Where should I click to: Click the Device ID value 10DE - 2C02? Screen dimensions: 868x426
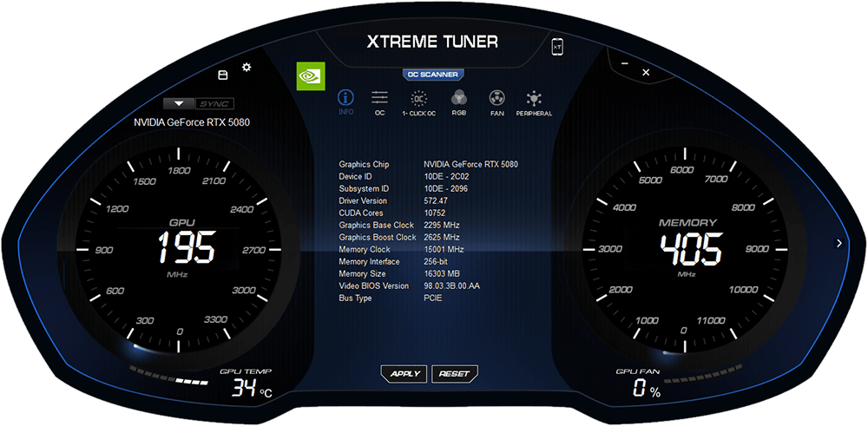click(447, 176)
